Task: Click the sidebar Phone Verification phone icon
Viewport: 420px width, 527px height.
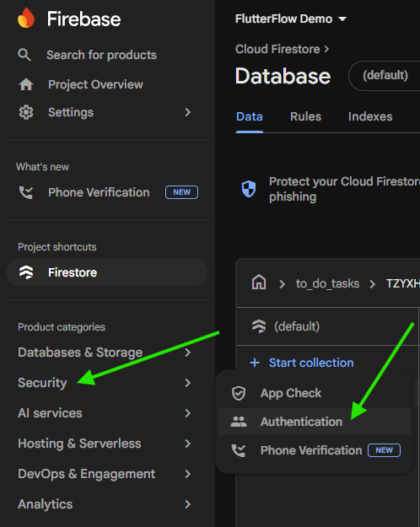Action: tap(26, 192)
